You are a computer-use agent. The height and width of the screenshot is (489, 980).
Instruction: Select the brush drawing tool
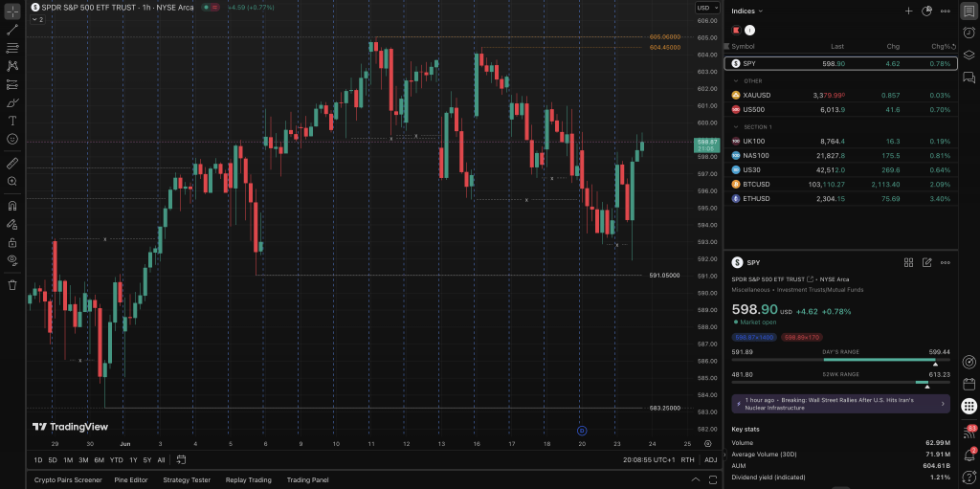pyautogui.click(x=11, y=102)
